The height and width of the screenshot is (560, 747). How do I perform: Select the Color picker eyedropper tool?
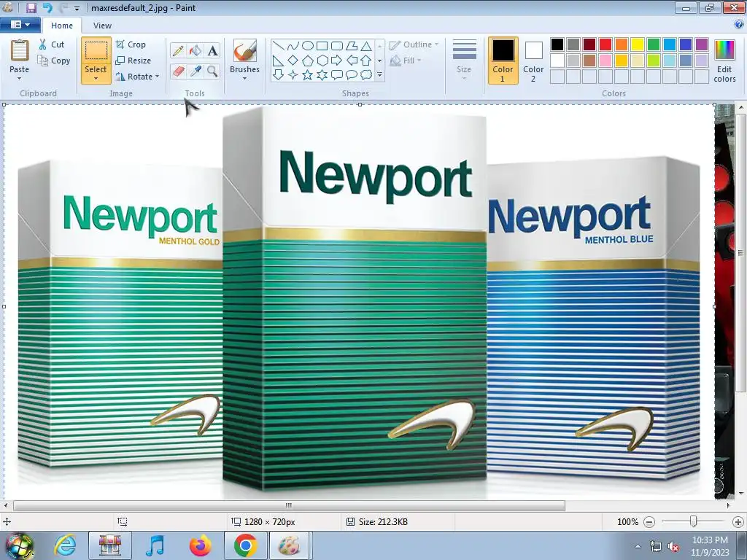(196, 71)
